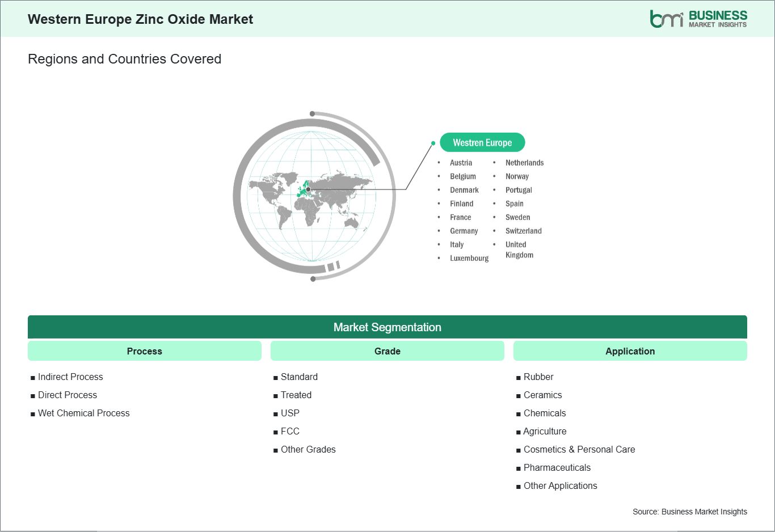Click 'Pharmaceuticals' under Application

pos(557,467)
